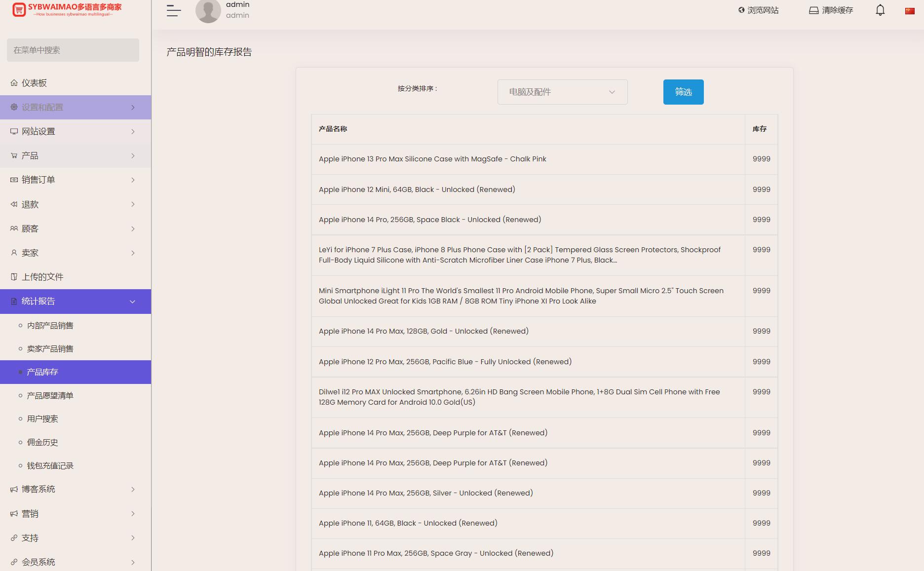
Task: Focus the 在菜单中搜索 search field
Action: 73,50
